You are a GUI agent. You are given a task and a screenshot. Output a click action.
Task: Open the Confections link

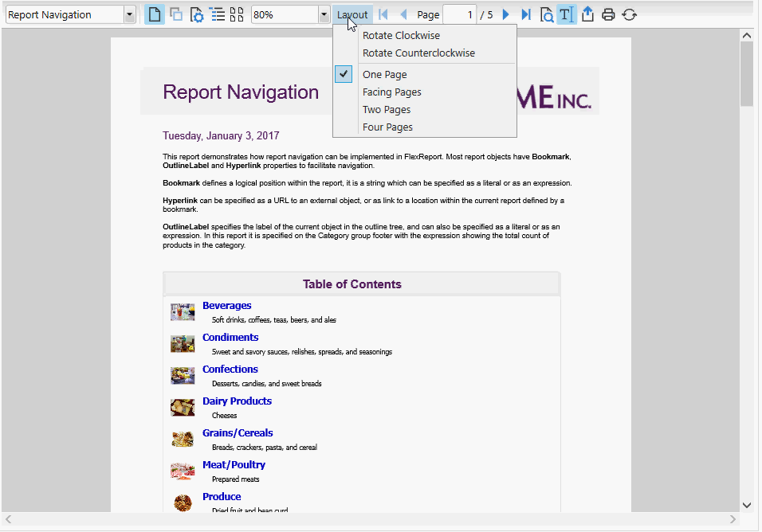(230, 369)
